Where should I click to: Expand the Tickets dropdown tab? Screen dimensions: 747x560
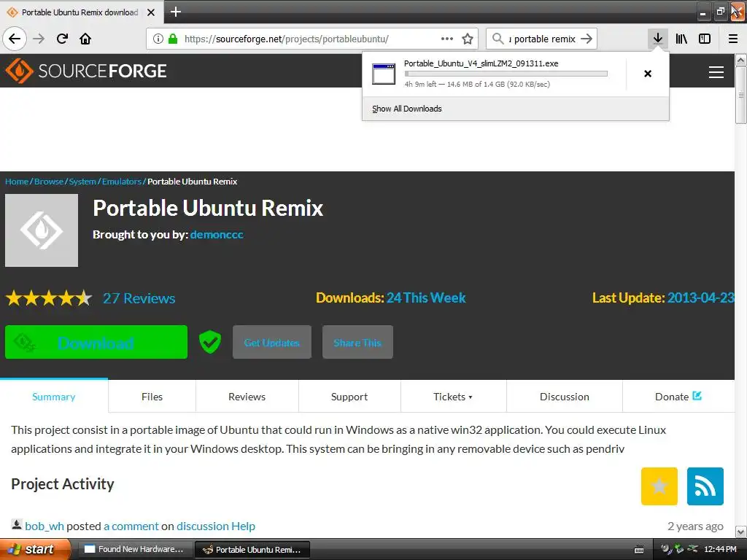tap(453, 397)
